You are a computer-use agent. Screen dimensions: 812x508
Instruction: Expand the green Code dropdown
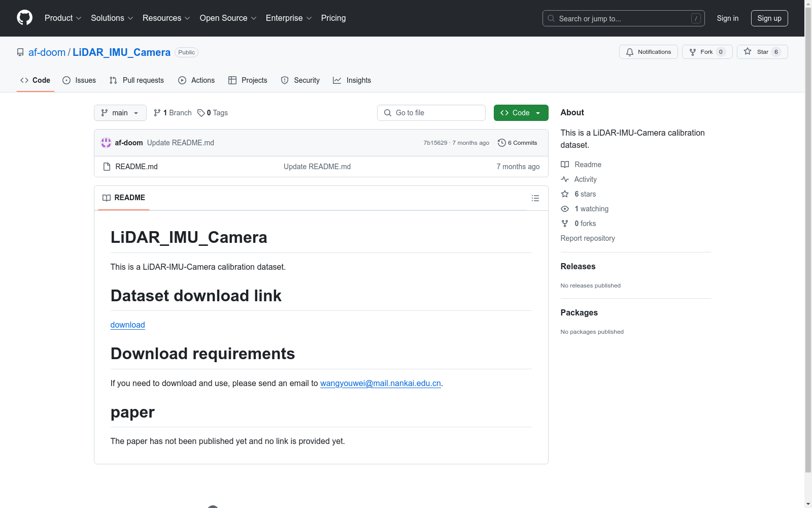pos(521,113)
